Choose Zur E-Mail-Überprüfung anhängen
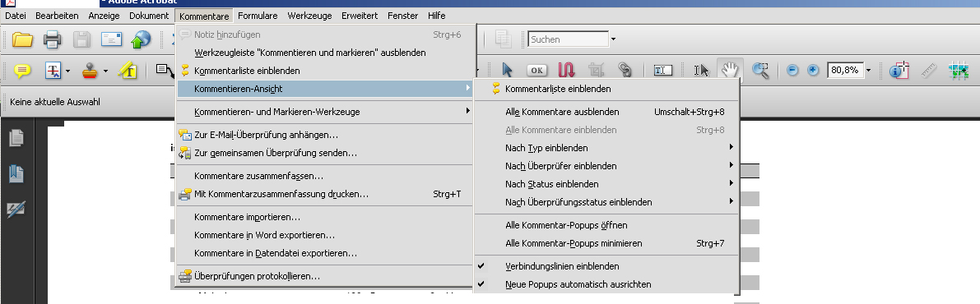 point(325,134)
